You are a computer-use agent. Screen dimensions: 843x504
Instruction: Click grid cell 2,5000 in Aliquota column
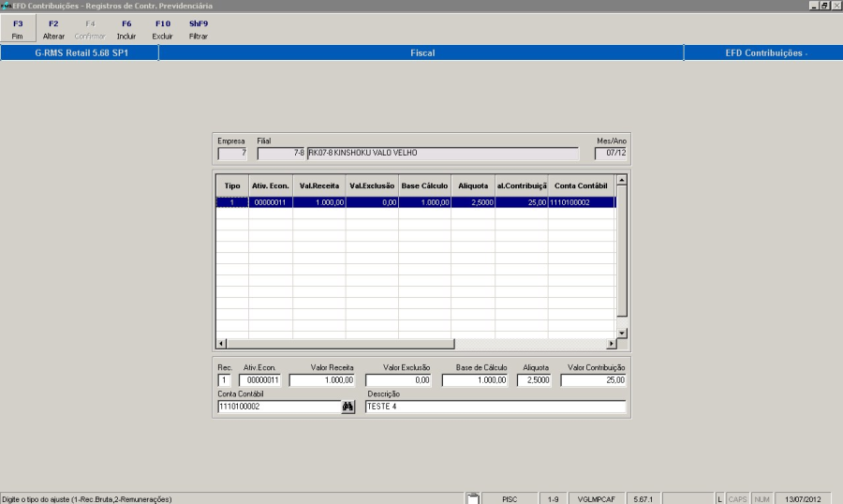[x=473, y=202]
